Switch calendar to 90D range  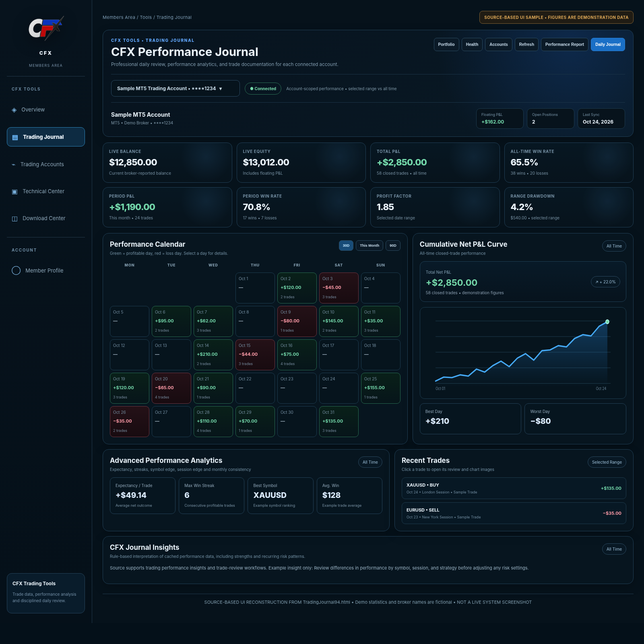pyautogui.click(x=393, y=246)
